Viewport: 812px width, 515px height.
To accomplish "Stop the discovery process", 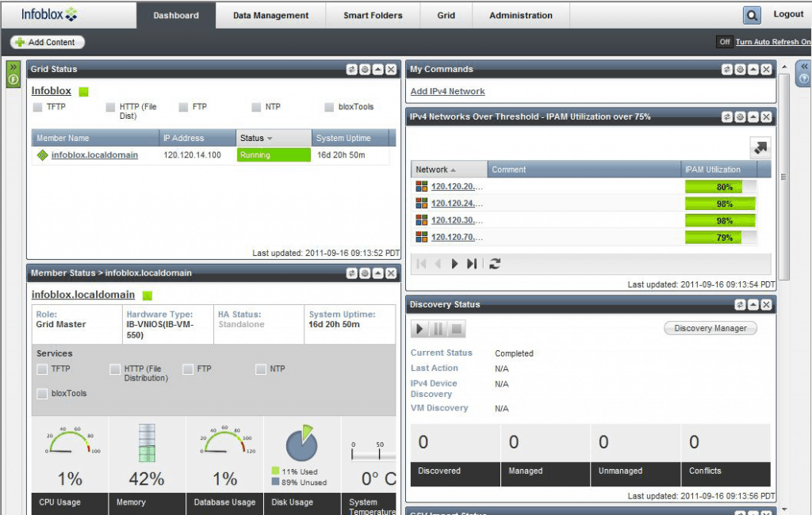I will pos(458,329).
